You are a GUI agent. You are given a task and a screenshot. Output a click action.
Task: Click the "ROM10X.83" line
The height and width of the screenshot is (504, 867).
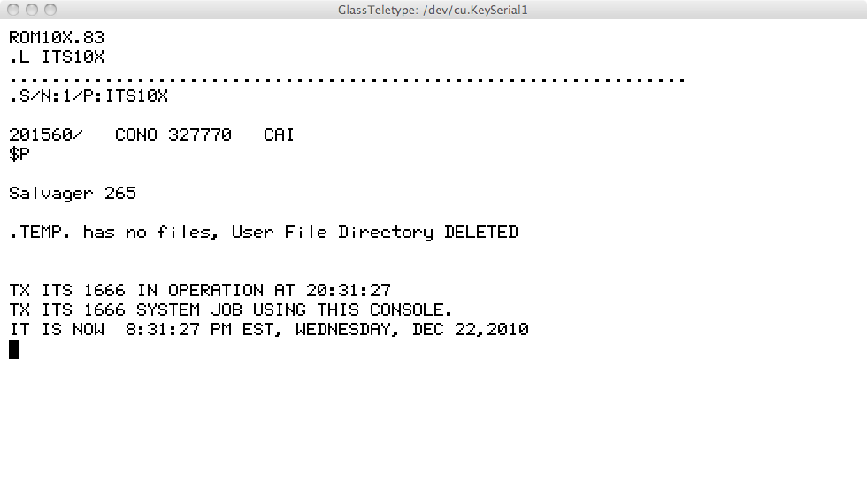57,38
